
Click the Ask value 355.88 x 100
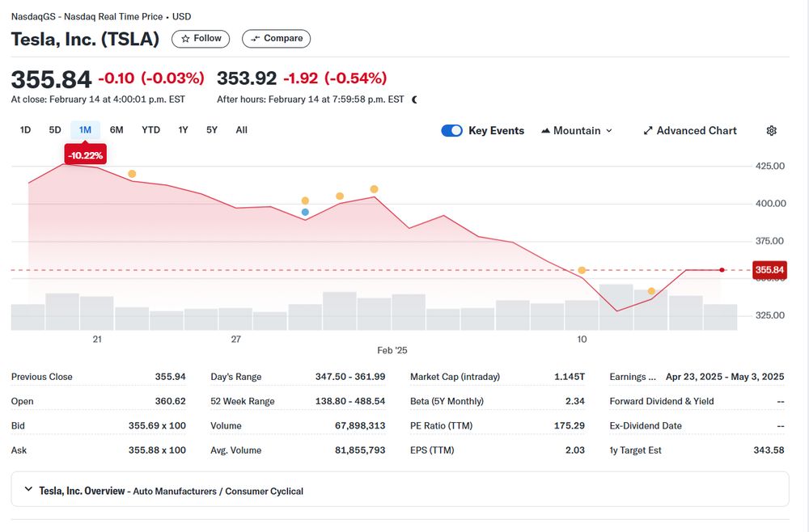(x=158, y=450)
